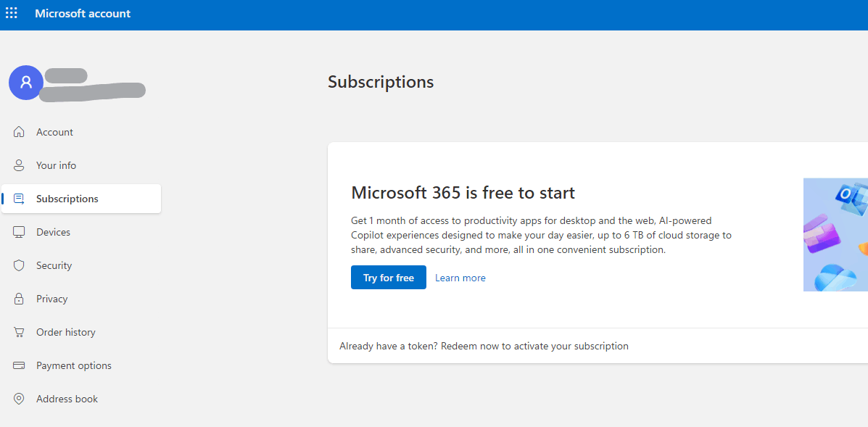Image resolution: width=868 pixels, height=427 pixels.
Task: Click the Subscriptions sidebar icon
Action: 20,198
